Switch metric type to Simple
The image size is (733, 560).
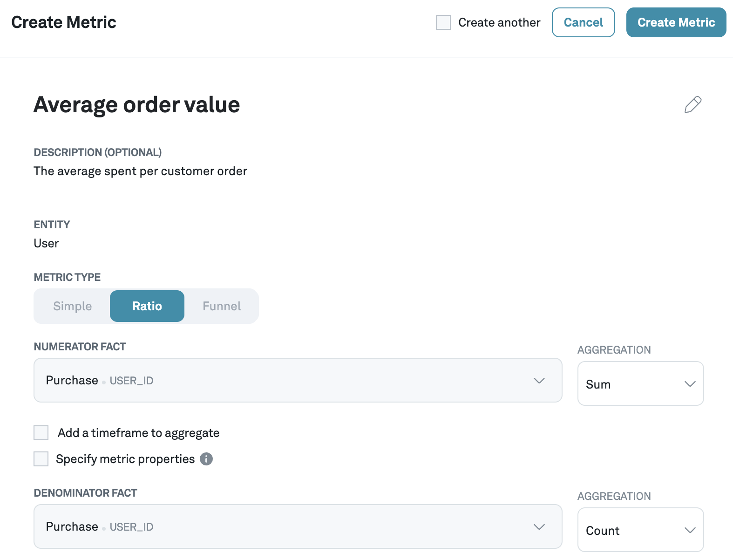[73, 306]
